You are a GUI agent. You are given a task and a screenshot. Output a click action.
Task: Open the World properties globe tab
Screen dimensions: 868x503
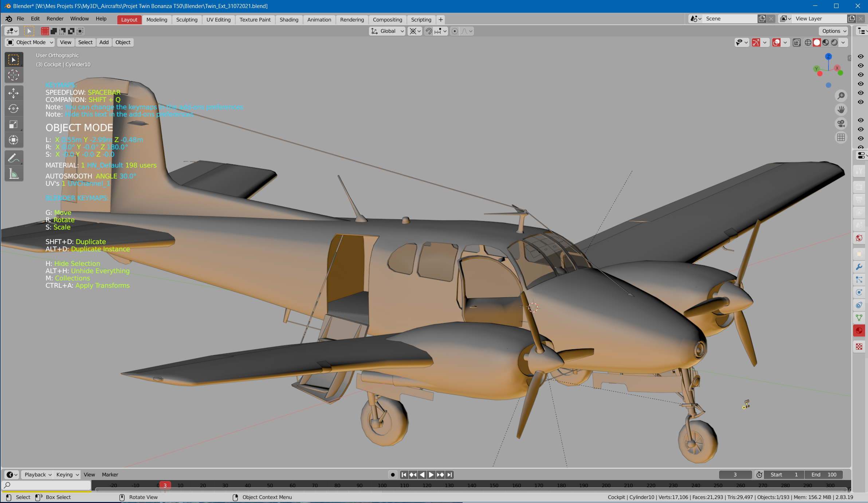(859, 238)
